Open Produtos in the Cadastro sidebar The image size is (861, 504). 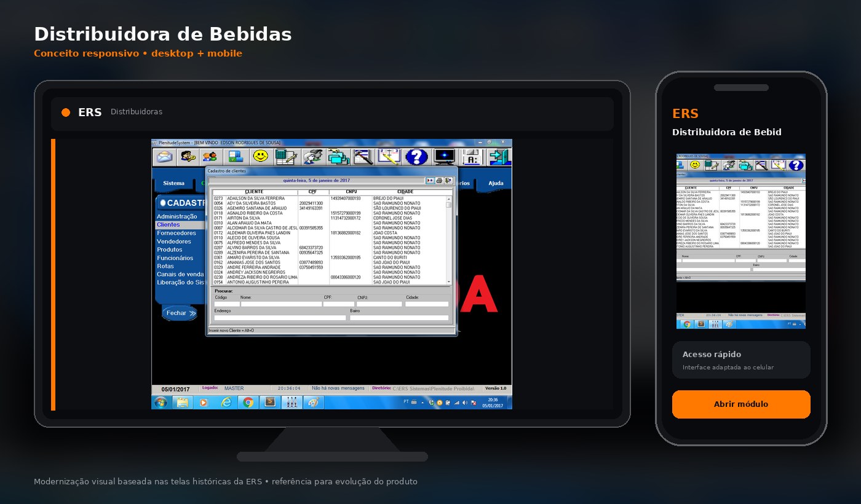point(170,250)
